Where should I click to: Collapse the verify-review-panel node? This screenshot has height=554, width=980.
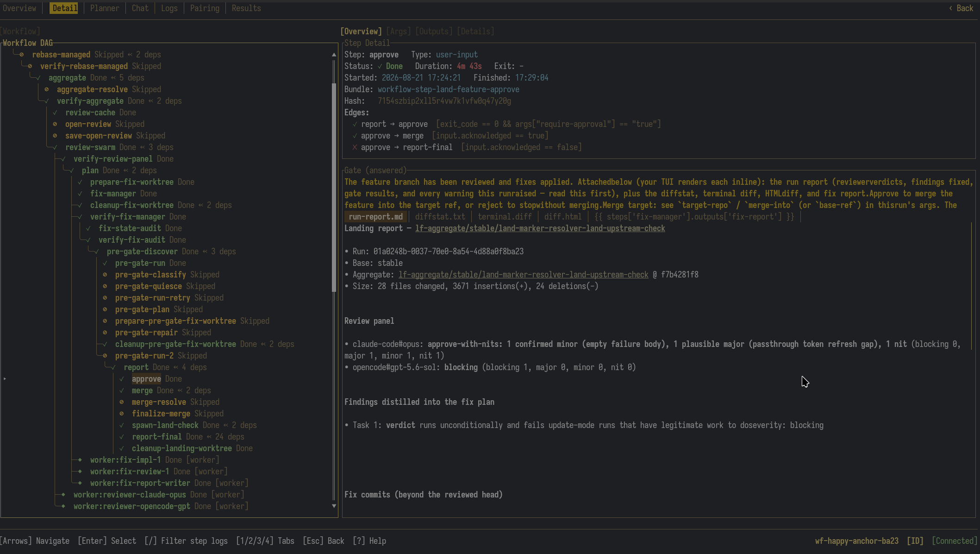coord(63,159)
